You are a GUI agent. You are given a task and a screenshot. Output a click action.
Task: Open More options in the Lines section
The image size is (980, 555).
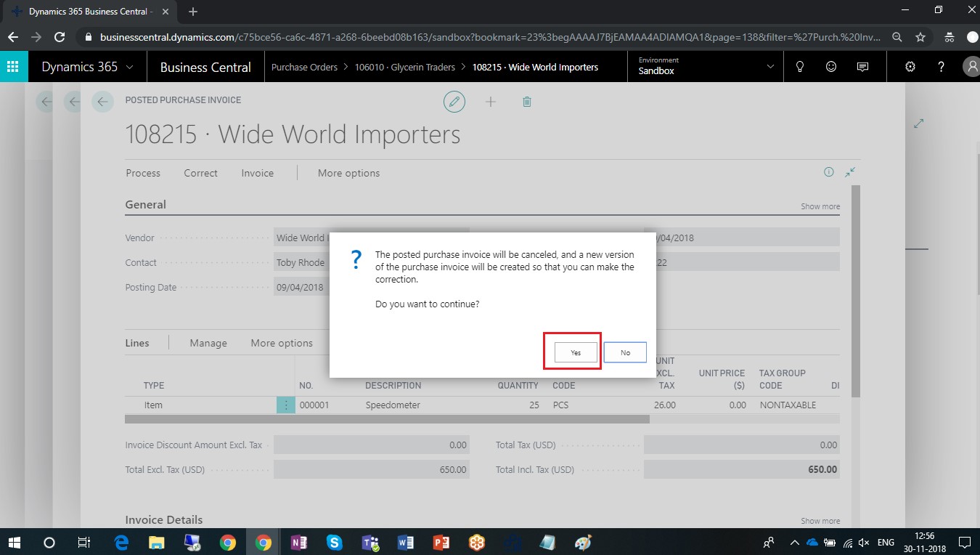(x=282, y=343)
